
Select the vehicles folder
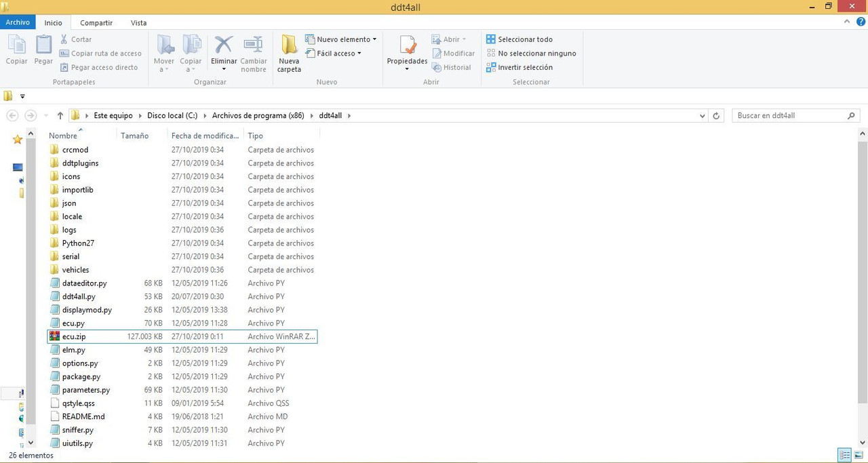coord(75,270)
